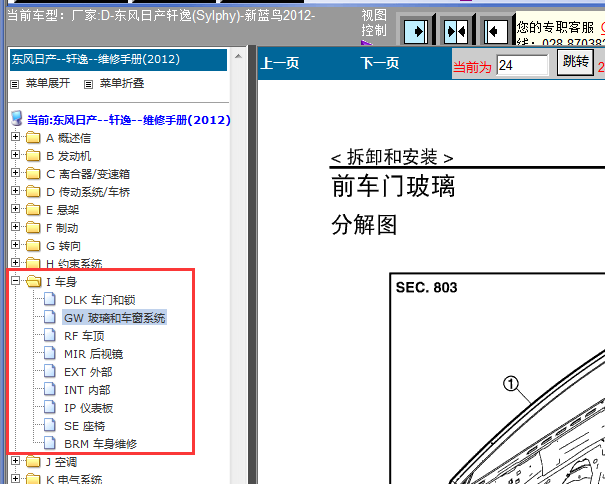
Task: Open RF 车顶 chapter
Action: [x=84, y=336]
